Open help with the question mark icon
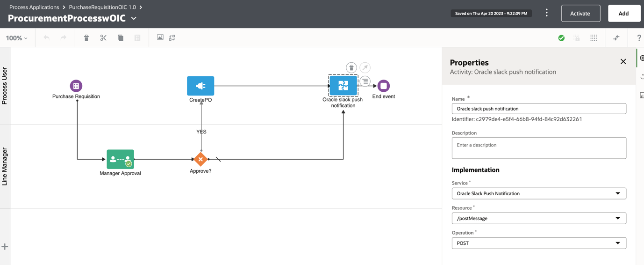This screenshot has width=644, height=265. 639,38
